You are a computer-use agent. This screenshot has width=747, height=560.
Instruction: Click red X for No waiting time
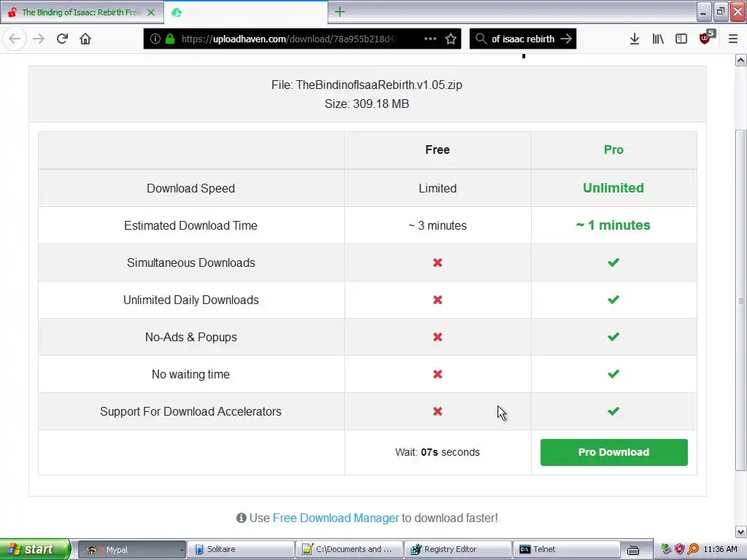(438, 374)
